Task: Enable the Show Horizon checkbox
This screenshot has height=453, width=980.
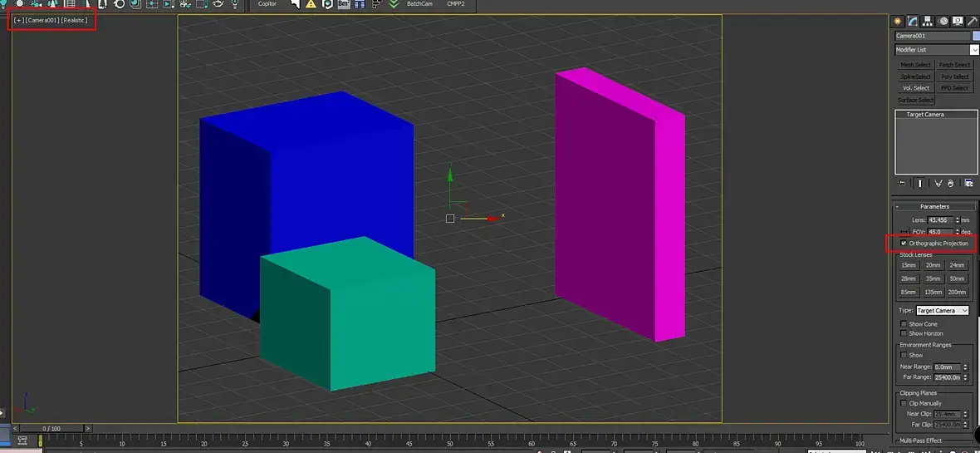Action: (903, 333)
